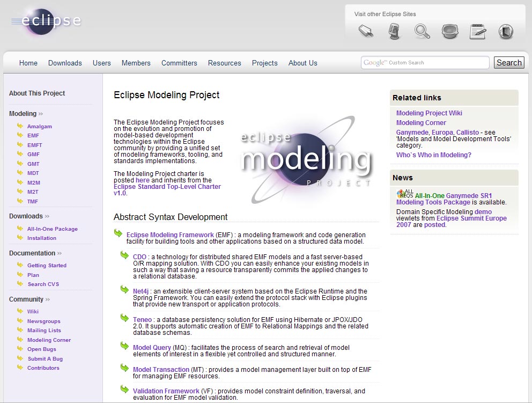Open the GMF sidebar link
Viewport: 532px width, 403px height.
coord(33,154)
